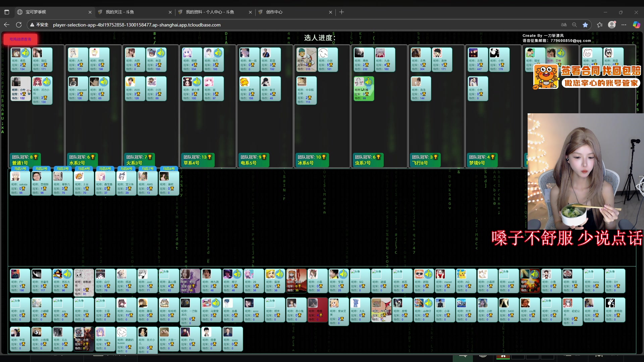Select the FY player card

(x=20, y=281)
